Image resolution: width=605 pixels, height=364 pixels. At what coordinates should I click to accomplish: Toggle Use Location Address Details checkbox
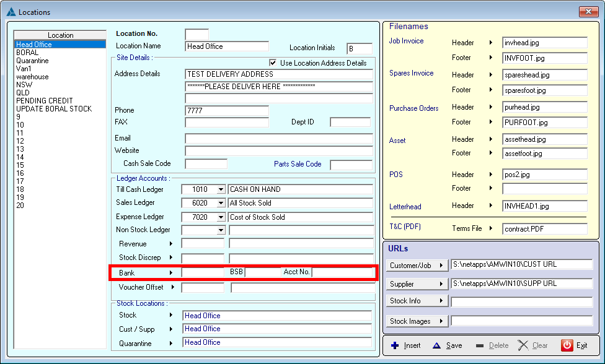tap(273, 63)
